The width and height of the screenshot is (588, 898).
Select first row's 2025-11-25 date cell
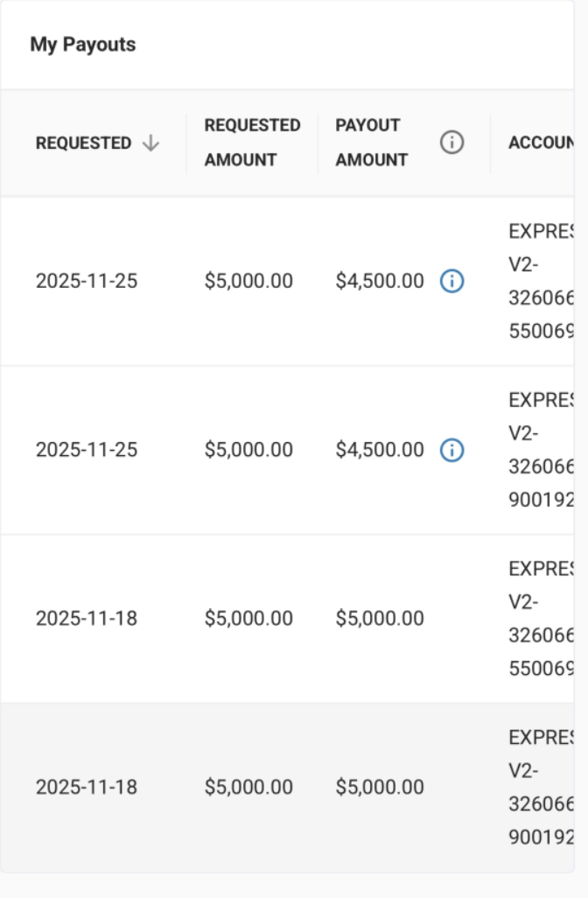point(87,281)
